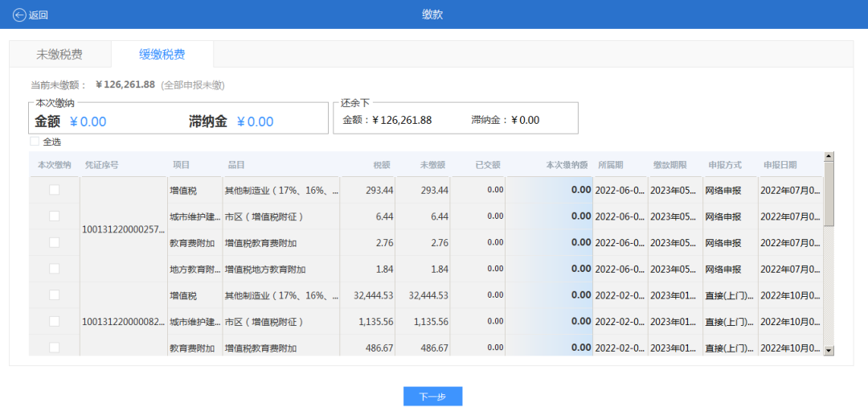Click the 已交额 column header
This screenshot has width=868, height=420.
click(488, 165)
